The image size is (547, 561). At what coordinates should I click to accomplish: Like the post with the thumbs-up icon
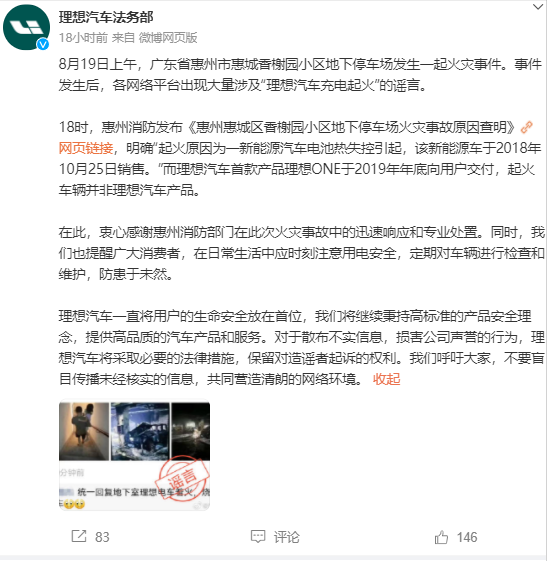pyautogui.click(x=441, y=537)
